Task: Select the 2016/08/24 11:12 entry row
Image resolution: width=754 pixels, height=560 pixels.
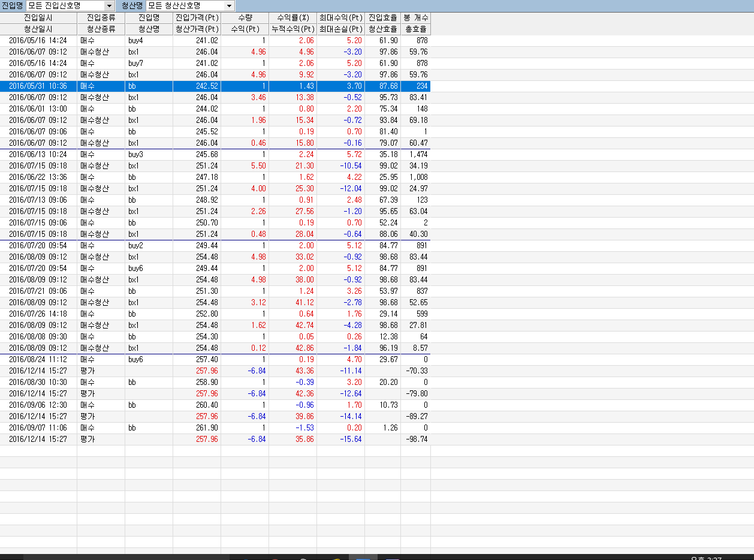Action: [x=215, y=359]
